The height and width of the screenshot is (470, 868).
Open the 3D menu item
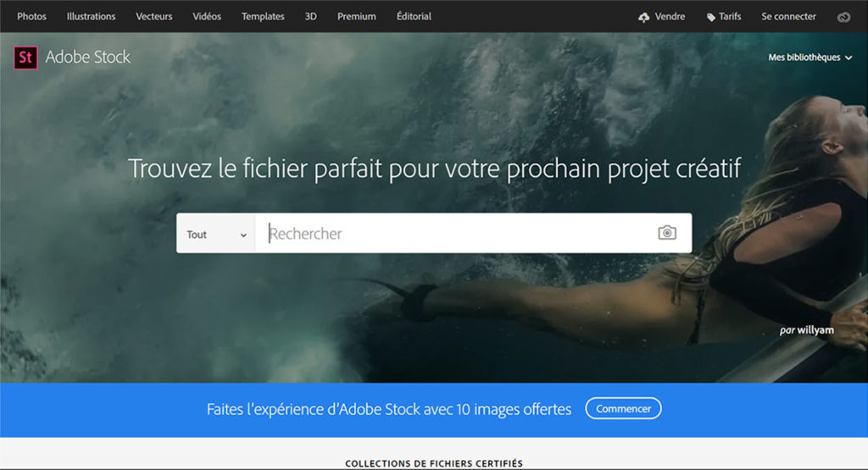click(310, 17)
